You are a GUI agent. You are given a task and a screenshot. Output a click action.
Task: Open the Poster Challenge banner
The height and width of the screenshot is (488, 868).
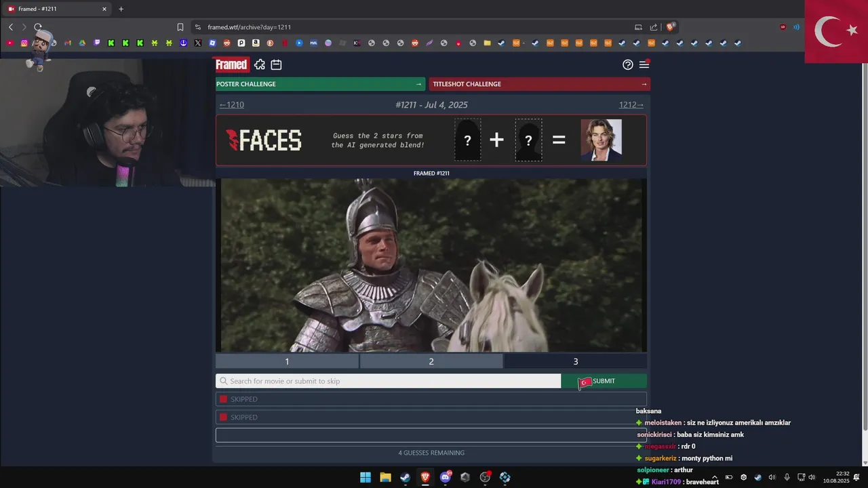(x=320, y=84)
